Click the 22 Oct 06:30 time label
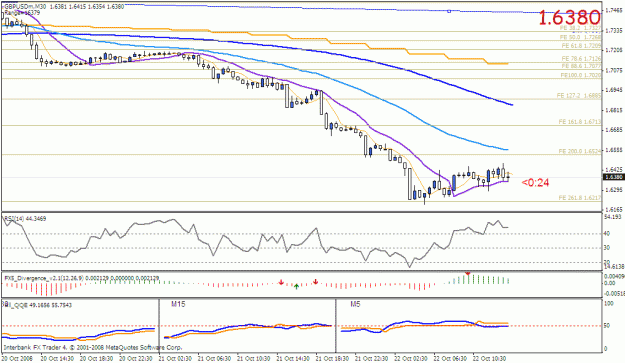The image size is (625, 363). coord(450,359)
